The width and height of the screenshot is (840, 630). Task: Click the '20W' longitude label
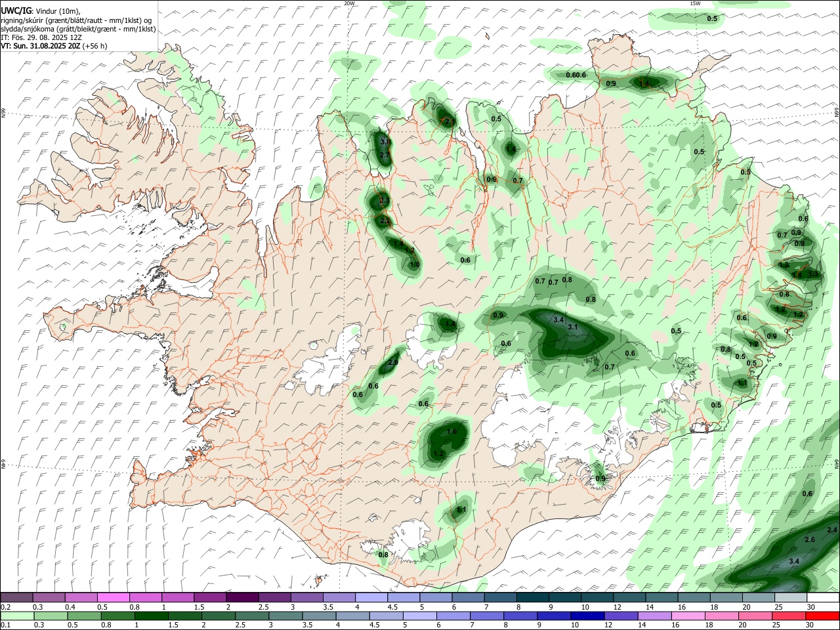point(349,3)
